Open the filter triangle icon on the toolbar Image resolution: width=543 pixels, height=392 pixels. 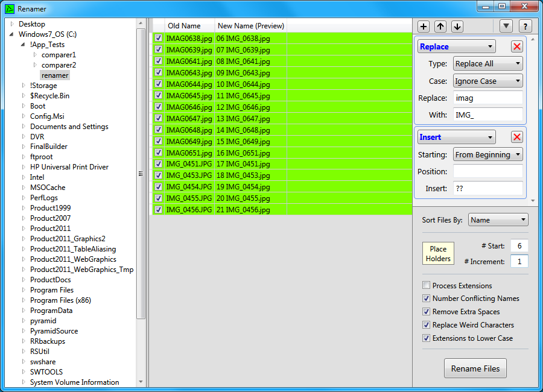[x=506, y=26]
